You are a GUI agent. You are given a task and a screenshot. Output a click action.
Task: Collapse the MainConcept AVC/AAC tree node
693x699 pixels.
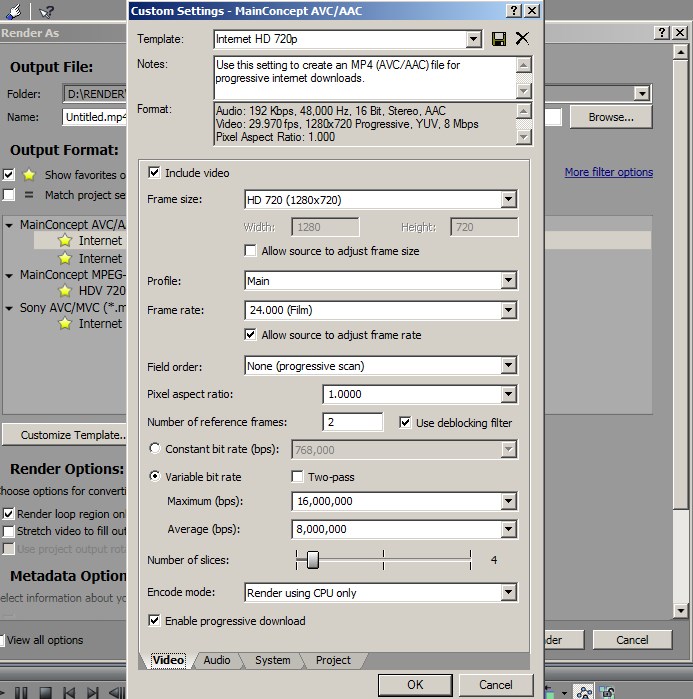tap(9, 225)
